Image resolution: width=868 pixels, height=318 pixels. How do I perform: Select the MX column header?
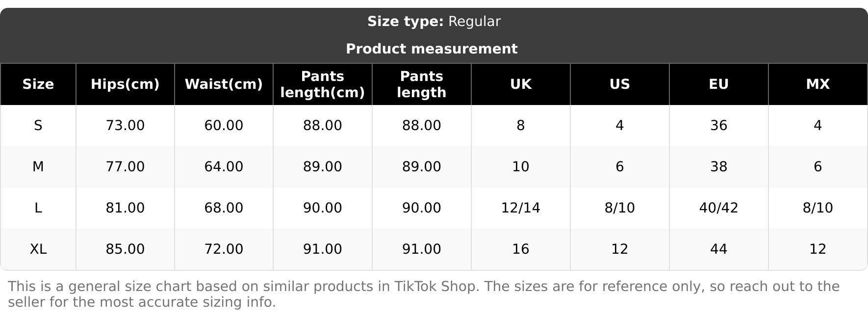817,84
